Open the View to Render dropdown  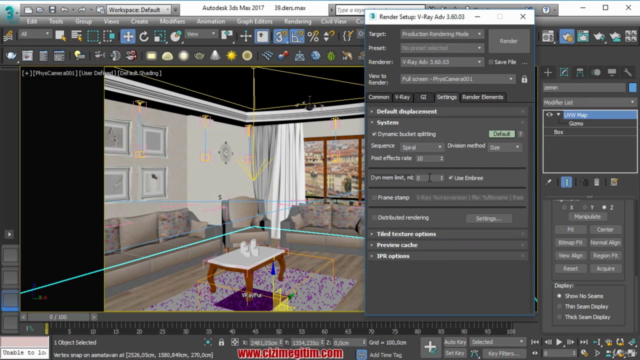458,79
